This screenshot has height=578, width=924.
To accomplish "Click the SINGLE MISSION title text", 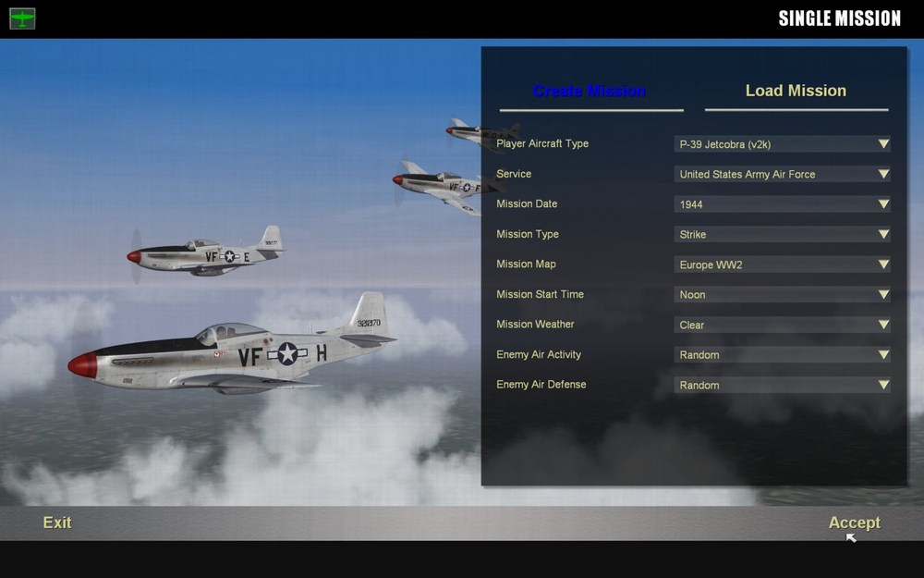I will [840, 18].
